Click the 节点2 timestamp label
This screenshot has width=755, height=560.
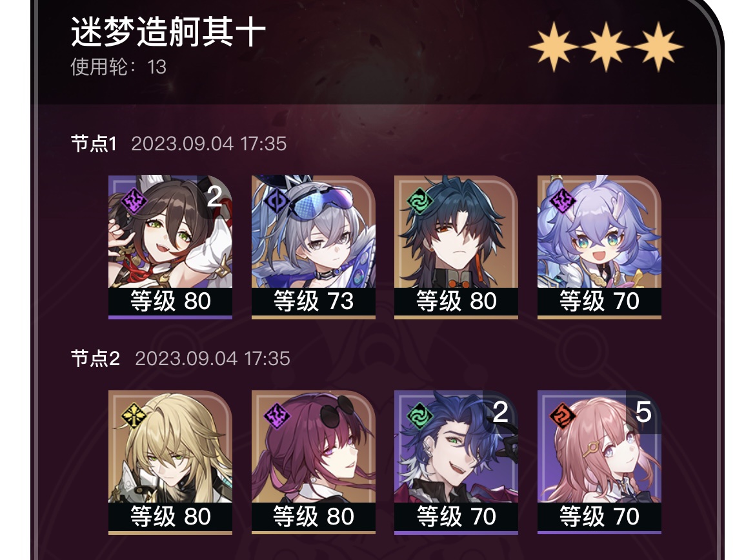click(x=212, y=359)
